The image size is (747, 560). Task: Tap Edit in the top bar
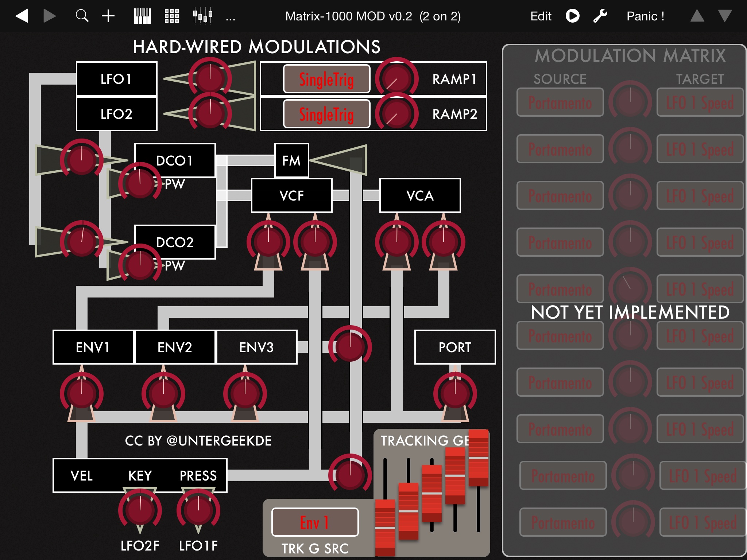pyautogui.click(x=541, y=16)
